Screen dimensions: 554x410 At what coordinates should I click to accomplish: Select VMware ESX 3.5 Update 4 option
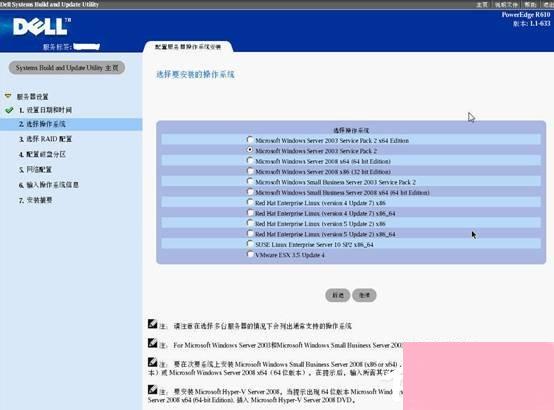coord(250,254)
